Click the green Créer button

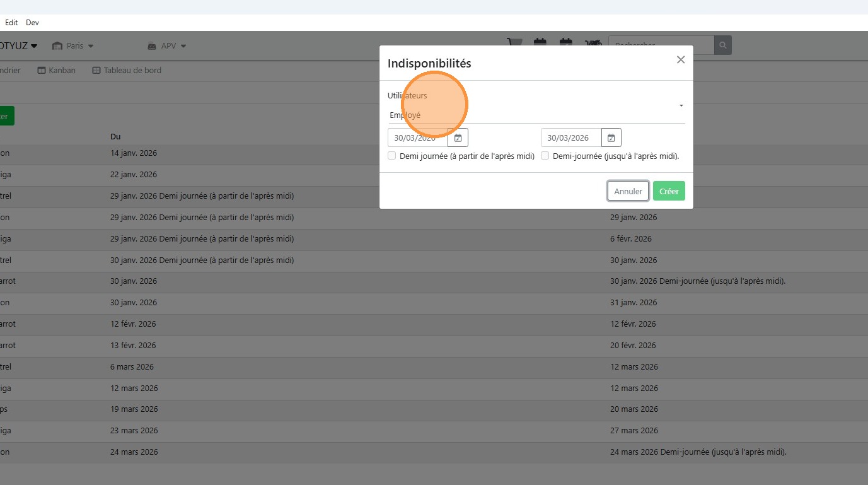pos(669,191)
